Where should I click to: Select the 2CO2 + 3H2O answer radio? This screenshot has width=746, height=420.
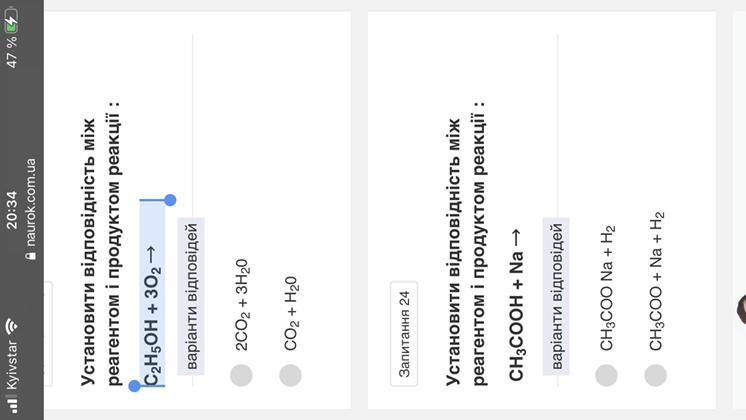click(x=241, y=375)
